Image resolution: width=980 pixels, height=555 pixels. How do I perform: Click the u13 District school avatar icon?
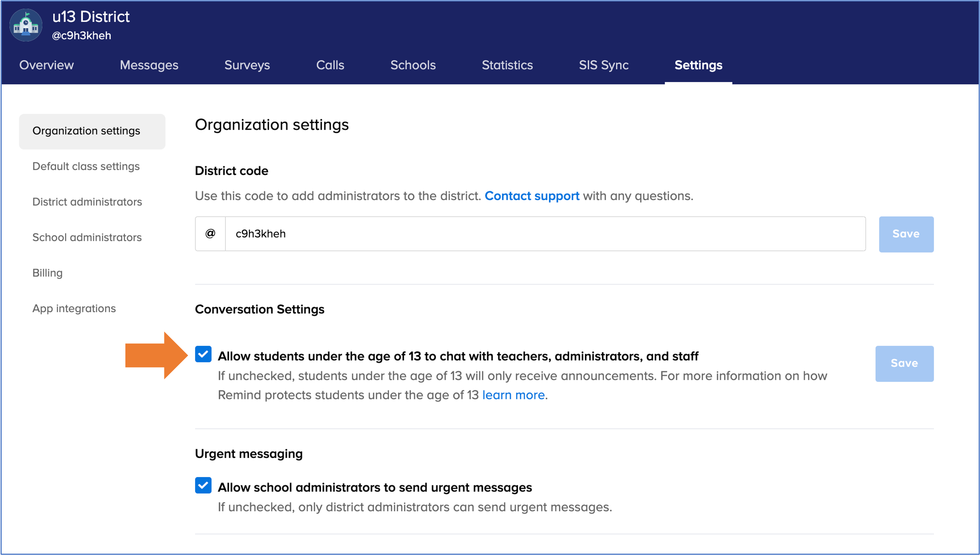(x=25, y=25)
